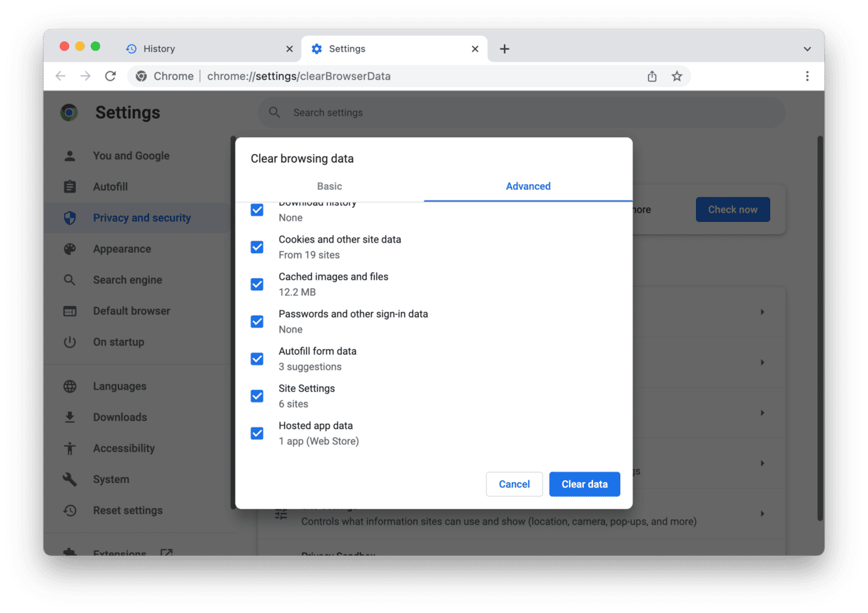Bookmark this page with star icon
868x613 pixels.
coord(677,76)
